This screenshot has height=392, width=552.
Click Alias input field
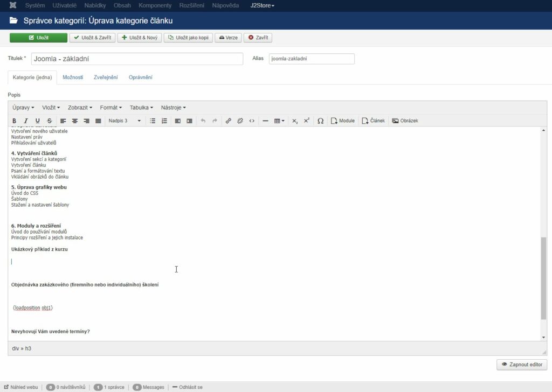(312, 59)
